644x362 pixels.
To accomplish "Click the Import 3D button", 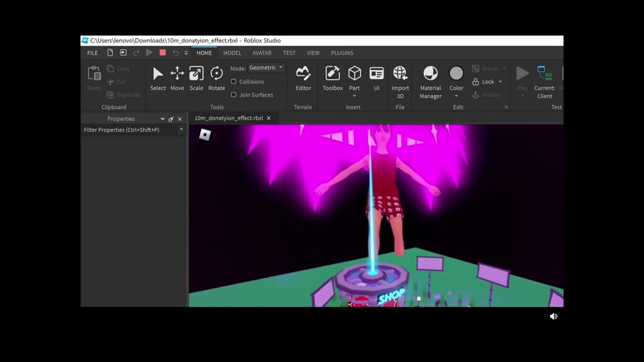I will coord(400,82).
